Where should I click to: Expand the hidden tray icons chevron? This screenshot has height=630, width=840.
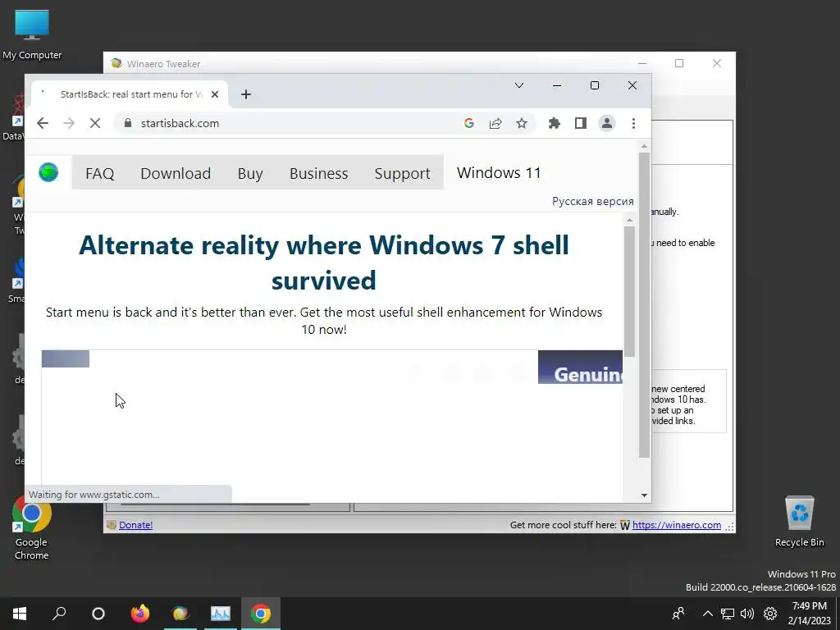708,614
